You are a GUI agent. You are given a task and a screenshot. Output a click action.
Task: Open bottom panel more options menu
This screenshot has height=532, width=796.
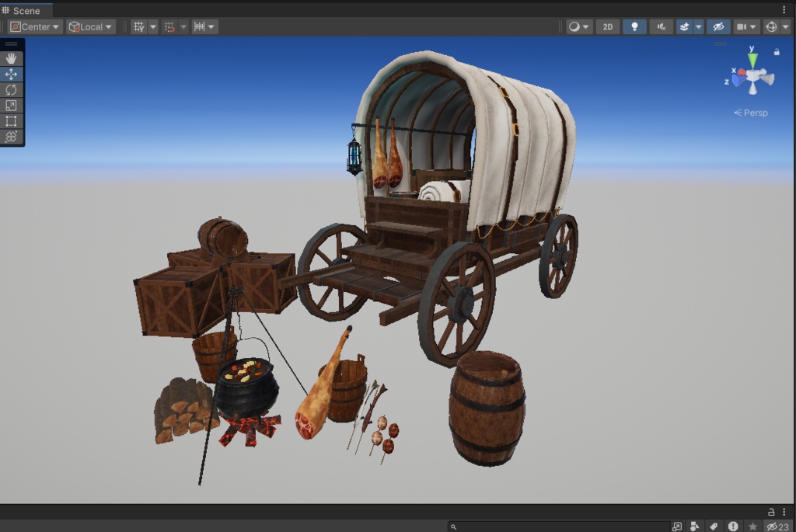pos(784,512)
